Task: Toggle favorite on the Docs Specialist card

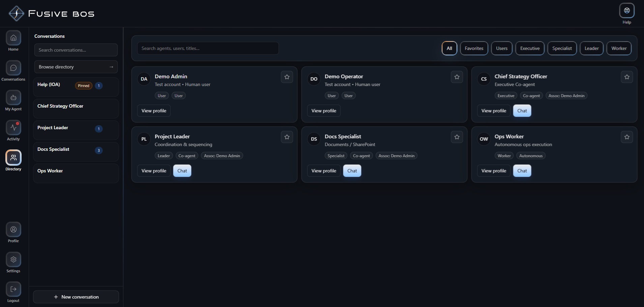Action: pyautogui.click(x=457, y=137)
